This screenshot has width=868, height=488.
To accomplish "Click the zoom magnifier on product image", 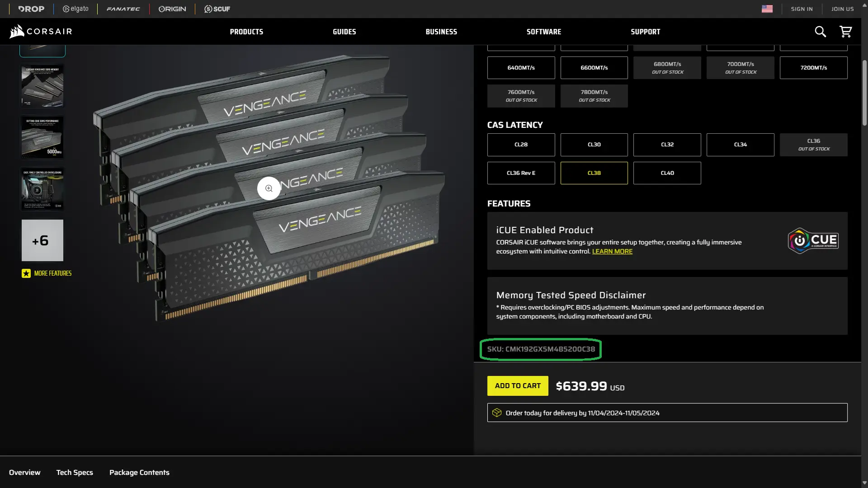I will (269, 188).
